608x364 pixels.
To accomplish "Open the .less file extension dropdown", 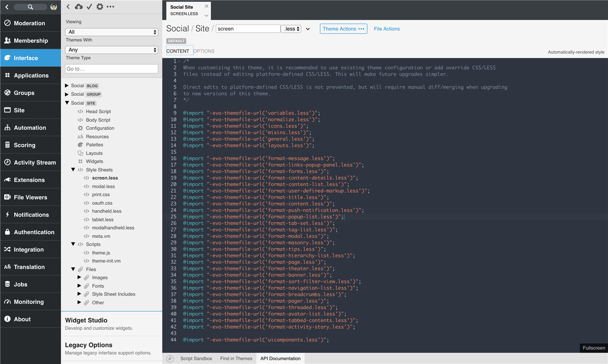I will 291,28.
